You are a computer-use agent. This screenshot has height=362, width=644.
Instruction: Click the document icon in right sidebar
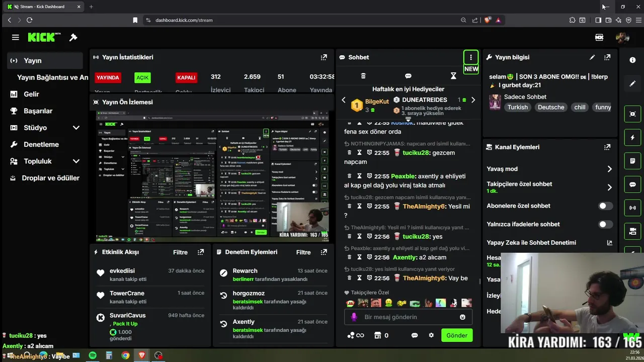coord(632,161)
